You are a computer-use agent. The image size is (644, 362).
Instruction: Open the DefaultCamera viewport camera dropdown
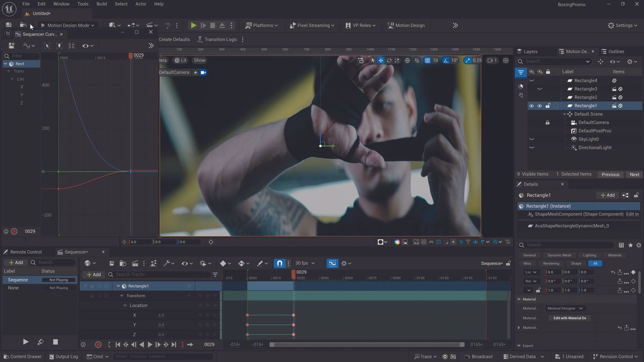[x=174, y=72]
